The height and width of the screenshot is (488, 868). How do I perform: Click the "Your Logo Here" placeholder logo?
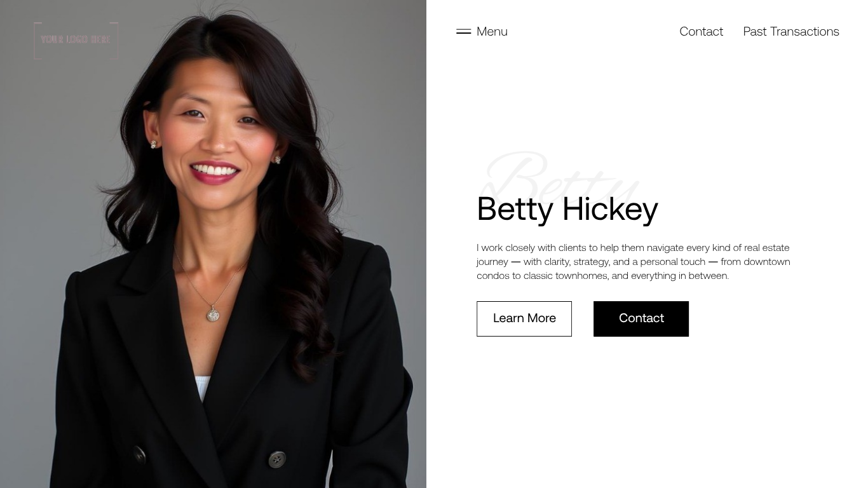click(76, 40)
